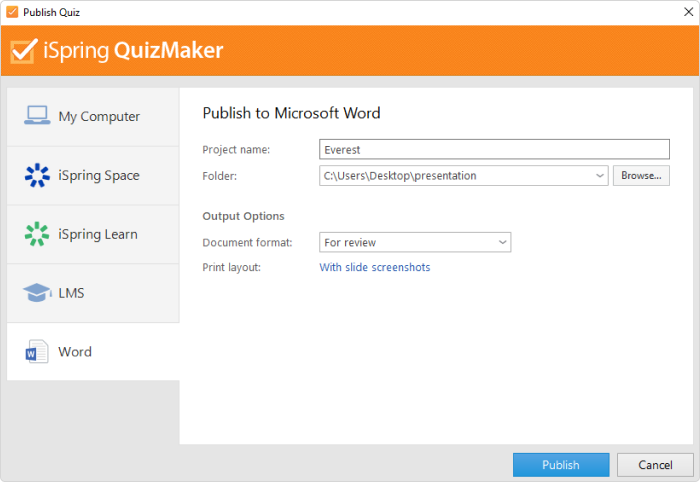This screenshot has width=700, height=482.
Task: Select the iSpring Learn tab
Action: click(x=93, y=234)
